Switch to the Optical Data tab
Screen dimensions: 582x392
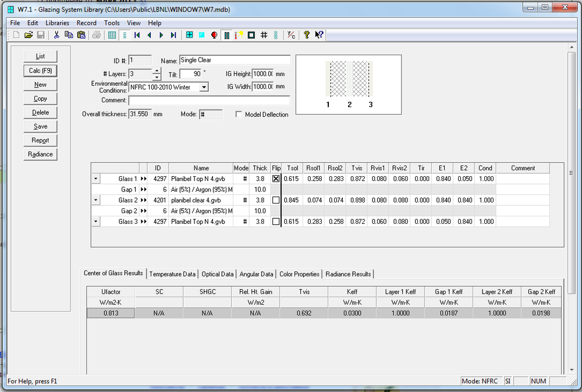point(218,274)
